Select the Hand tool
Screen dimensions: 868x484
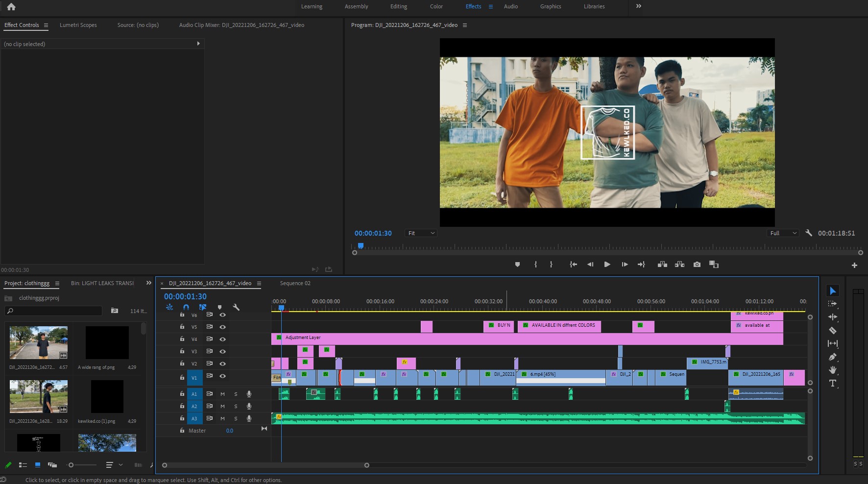point(832,370)
